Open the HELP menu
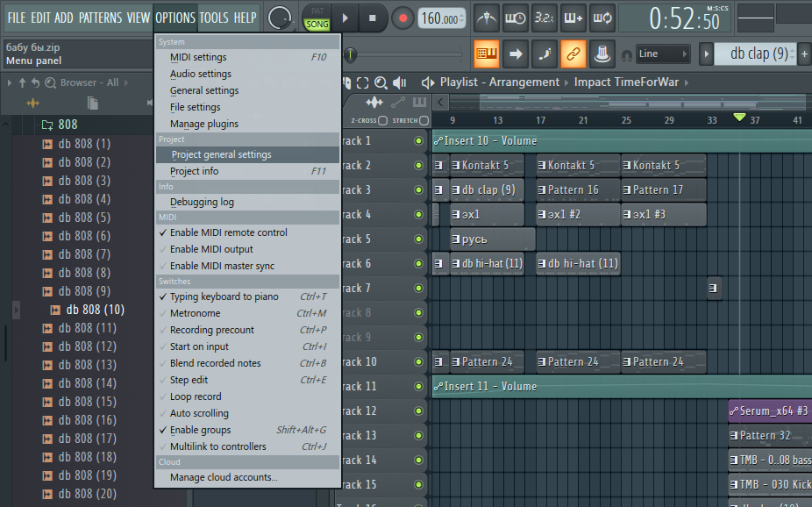The width and height of the screenshot is (812, 507). click(x=245, y=18)
